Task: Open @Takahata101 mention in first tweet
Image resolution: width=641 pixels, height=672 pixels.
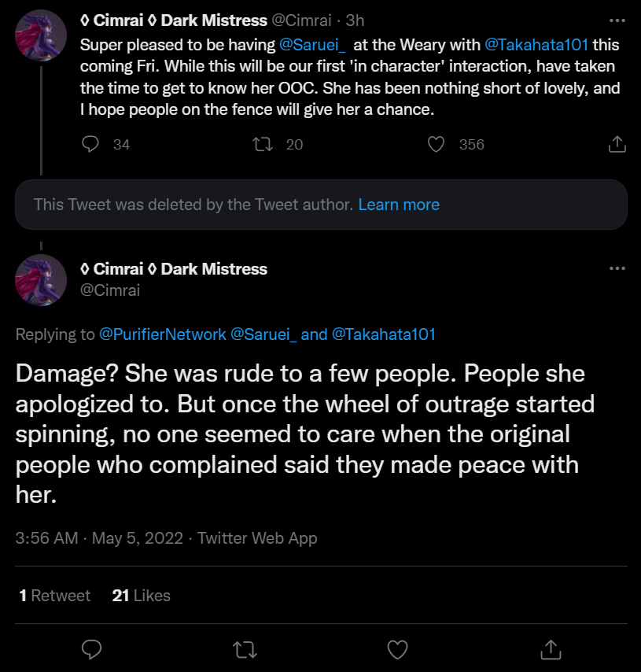Action: (536, 45)
